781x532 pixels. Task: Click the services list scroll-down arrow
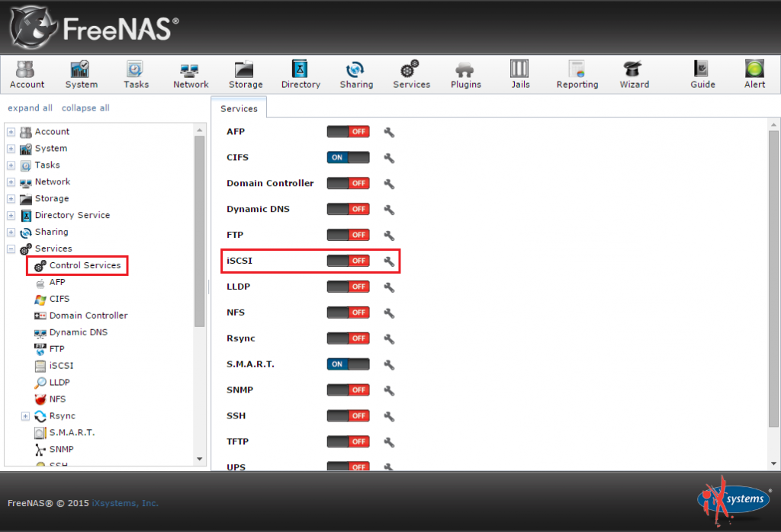tap(773, 463)
